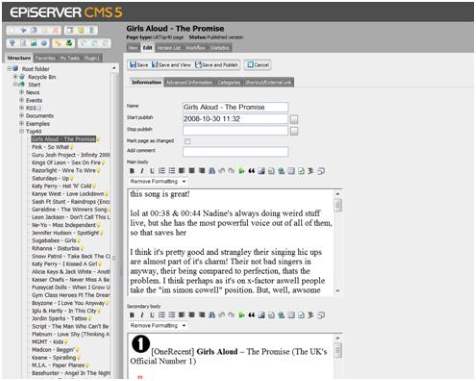476x381 pixels.
Task: Align text left in Secondary body toolbar
Action: (182, 315)
